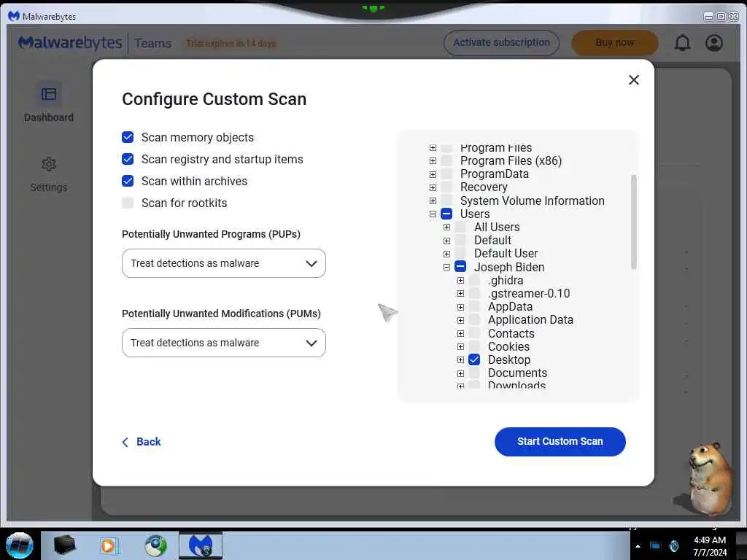This screenshot has height=560, width=747.
Task: Click the Malwarebytes logo in header
Action: pos(70,43)
